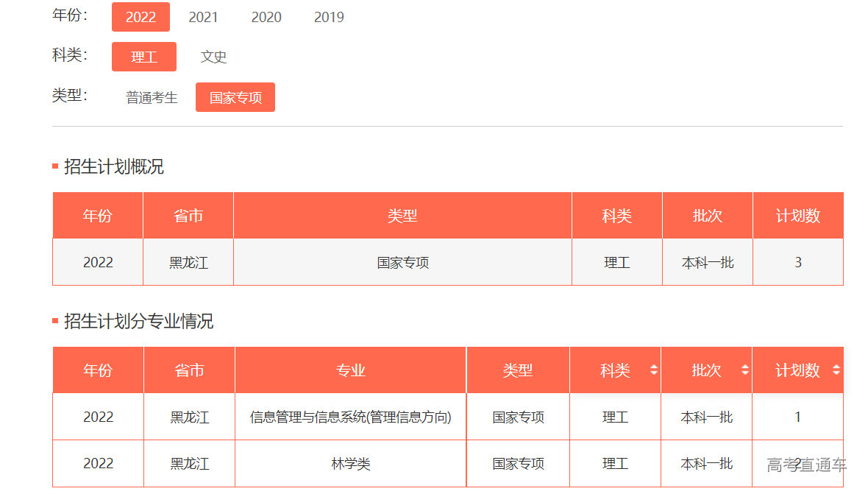Click the sort arrows beside 科类 header

point(654,370)
